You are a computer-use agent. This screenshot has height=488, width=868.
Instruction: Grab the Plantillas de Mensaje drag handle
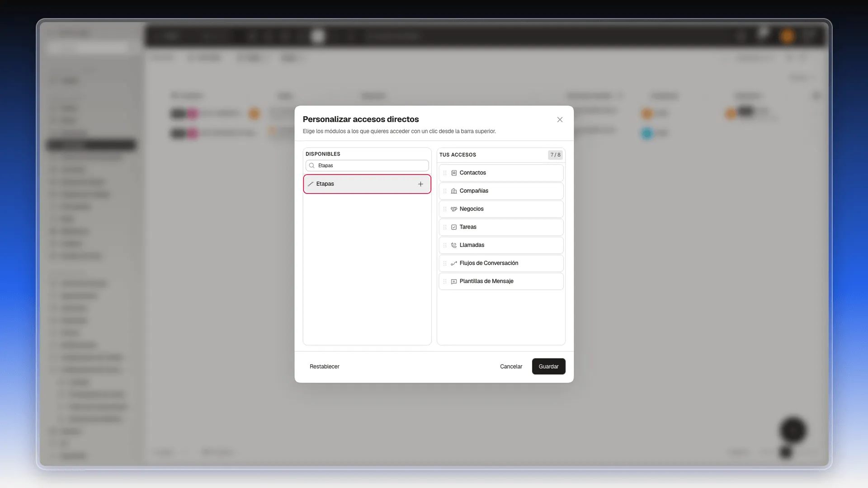(445, 281)
